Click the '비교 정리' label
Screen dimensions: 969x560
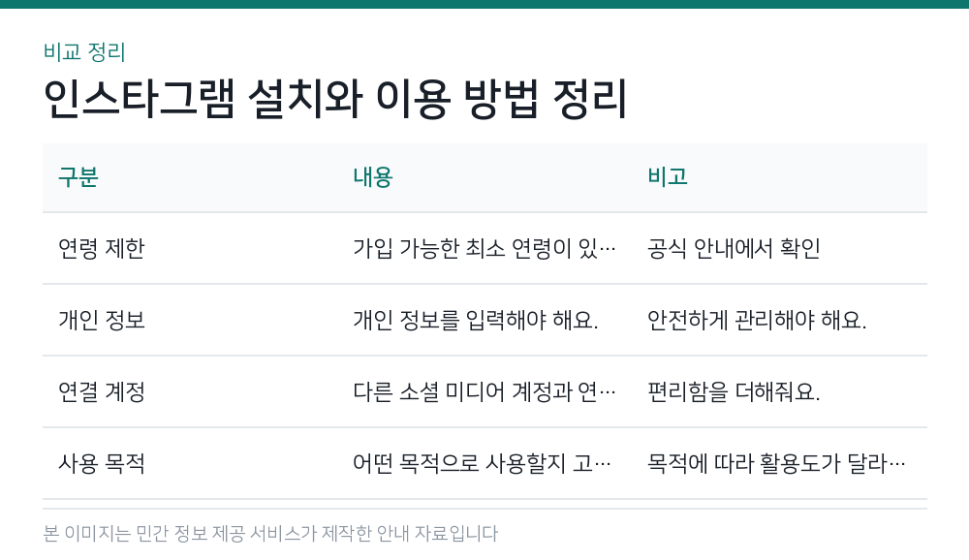tap(84, 52)
